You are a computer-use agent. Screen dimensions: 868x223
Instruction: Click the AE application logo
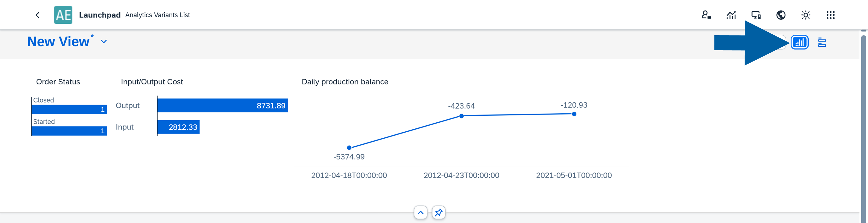[63, 15]
